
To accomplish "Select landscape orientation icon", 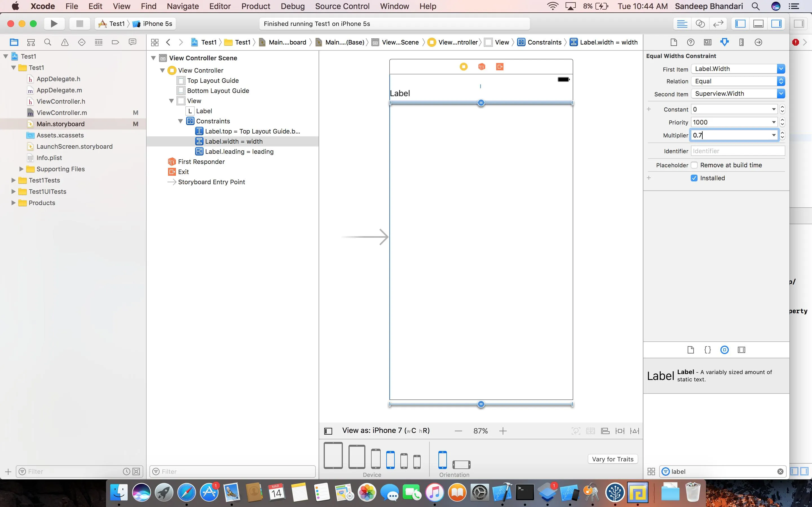I will [461, 464].
